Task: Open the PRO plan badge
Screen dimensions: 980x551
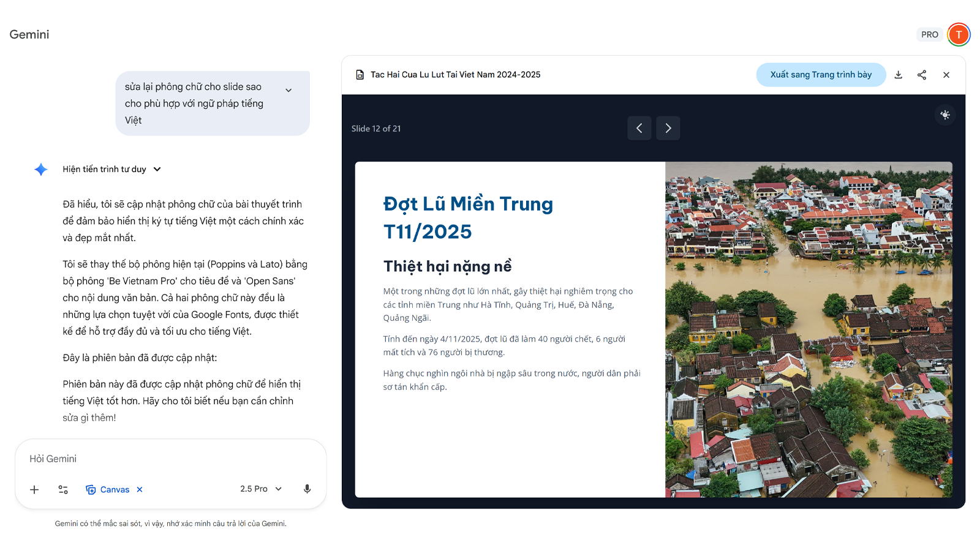Action: [x=930, y=34]
